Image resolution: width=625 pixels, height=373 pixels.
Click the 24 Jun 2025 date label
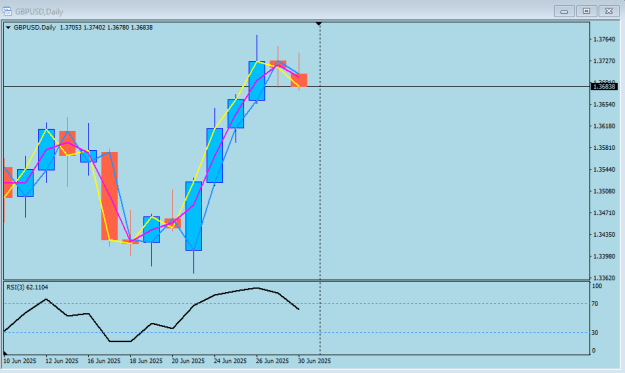click(230, 361)
